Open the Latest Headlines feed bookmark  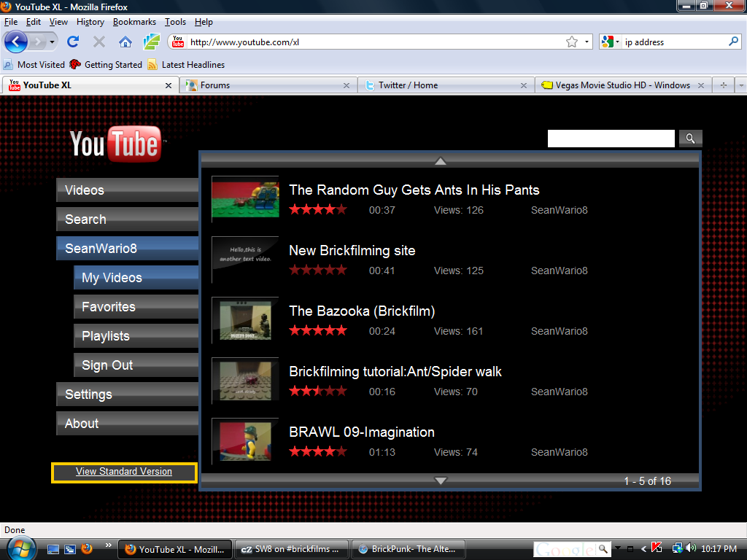click(186, 65)
